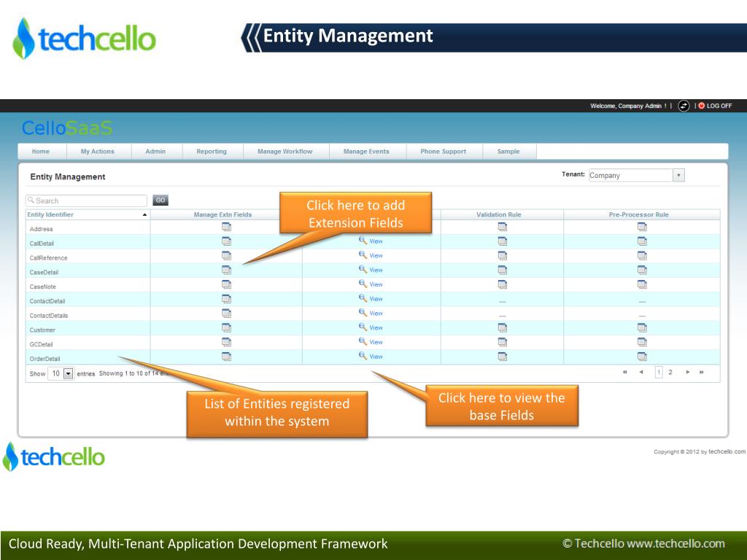This screenshot has width=747, height=560.
Task: Open the Show entries count dropdown
Action: pos(68,374)
